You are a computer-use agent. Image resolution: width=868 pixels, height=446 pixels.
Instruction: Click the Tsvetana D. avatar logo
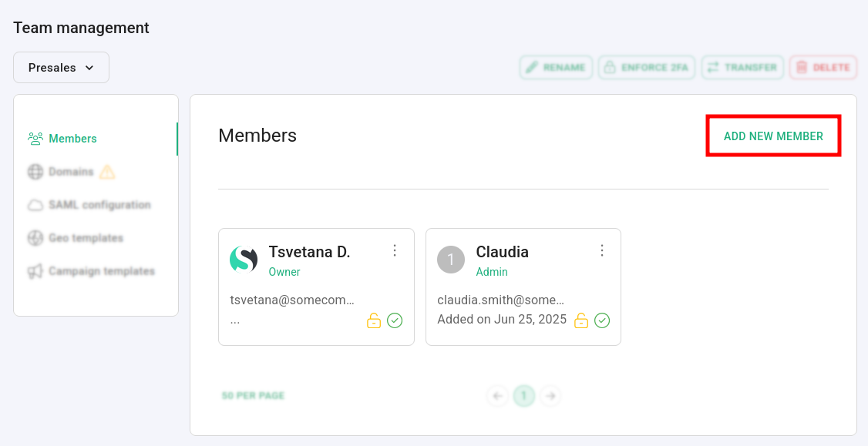tap(244, 259)
